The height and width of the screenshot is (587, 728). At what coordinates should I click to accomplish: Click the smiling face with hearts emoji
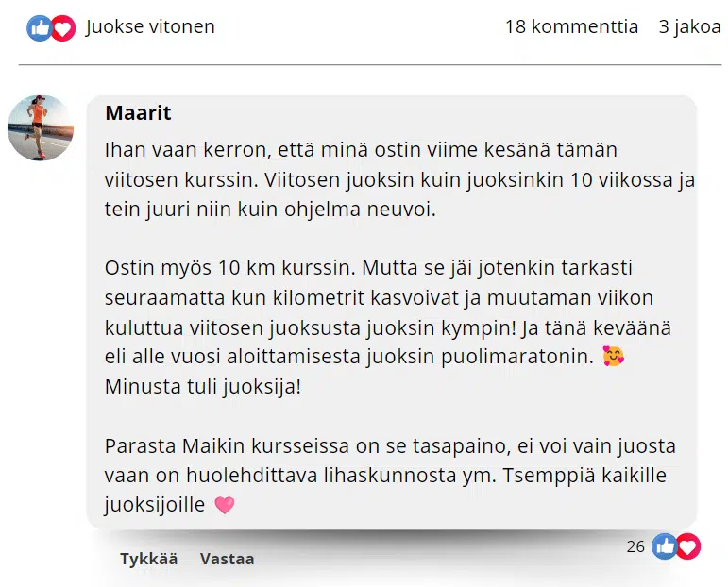(614, 358)
